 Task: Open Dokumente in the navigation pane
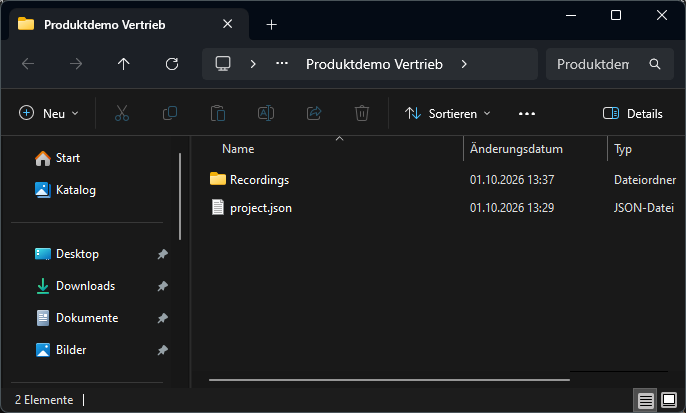click(x=76, y=318)
